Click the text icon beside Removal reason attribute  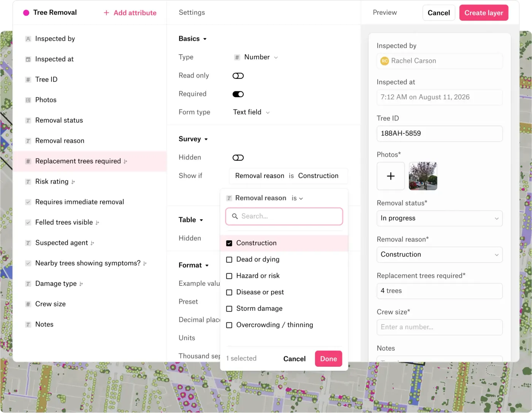pos(28,141)
